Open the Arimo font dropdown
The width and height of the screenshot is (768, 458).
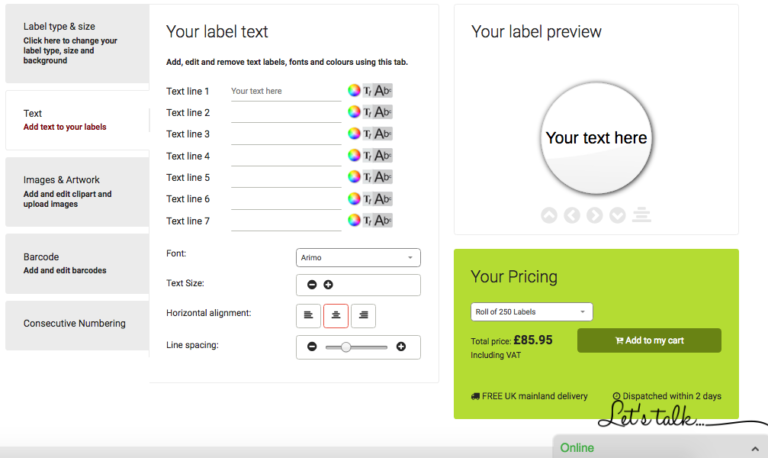point(358,258)
